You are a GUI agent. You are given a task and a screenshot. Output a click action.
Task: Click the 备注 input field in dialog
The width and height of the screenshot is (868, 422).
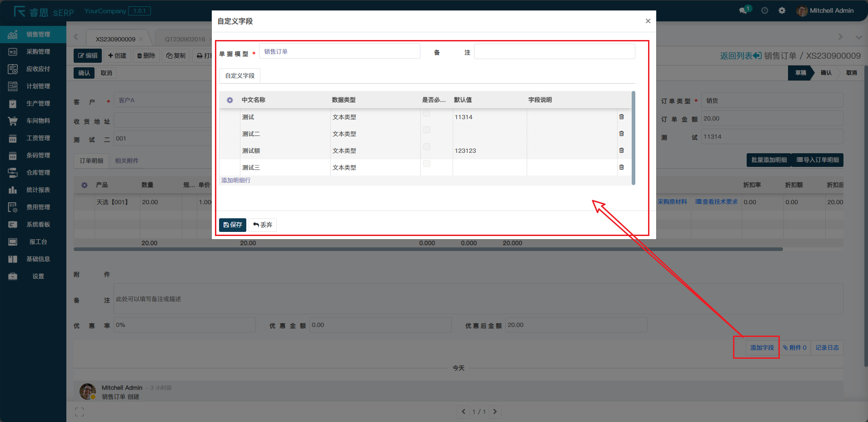[x=554, y=51]
